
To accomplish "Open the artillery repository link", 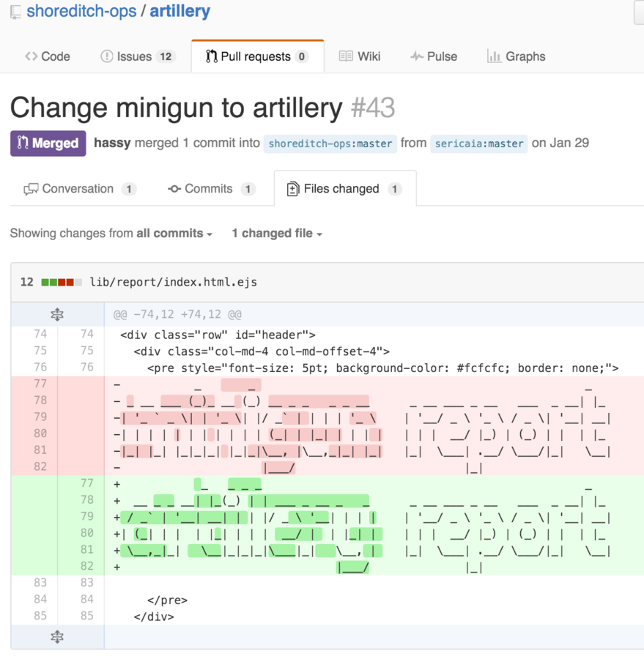I will [179, 11].
